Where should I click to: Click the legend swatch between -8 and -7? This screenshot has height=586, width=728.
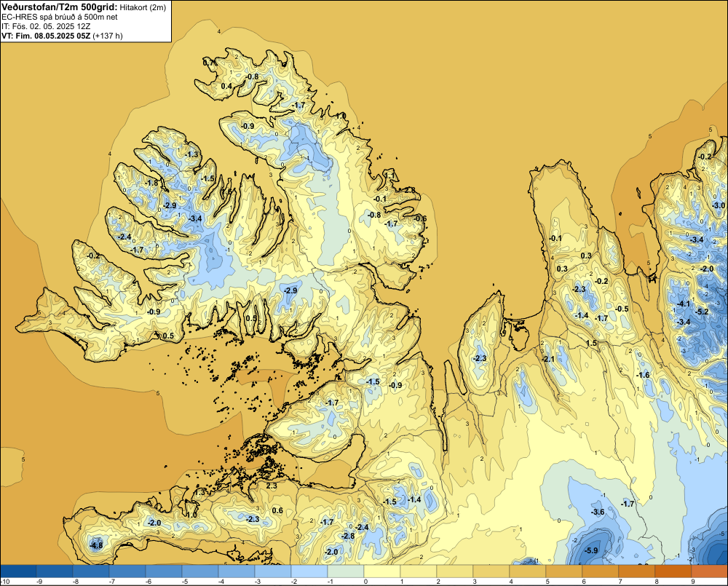point(91,571)
